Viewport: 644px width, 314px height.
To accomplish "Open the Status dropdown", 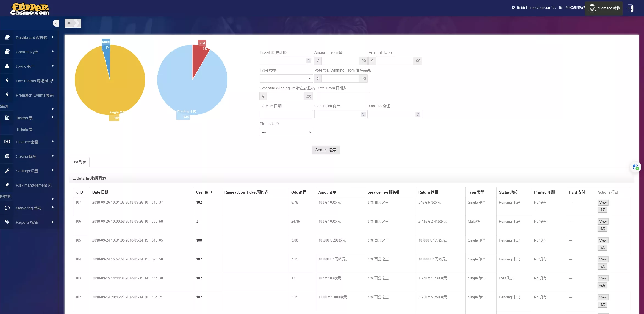I will tap(286, 132).
